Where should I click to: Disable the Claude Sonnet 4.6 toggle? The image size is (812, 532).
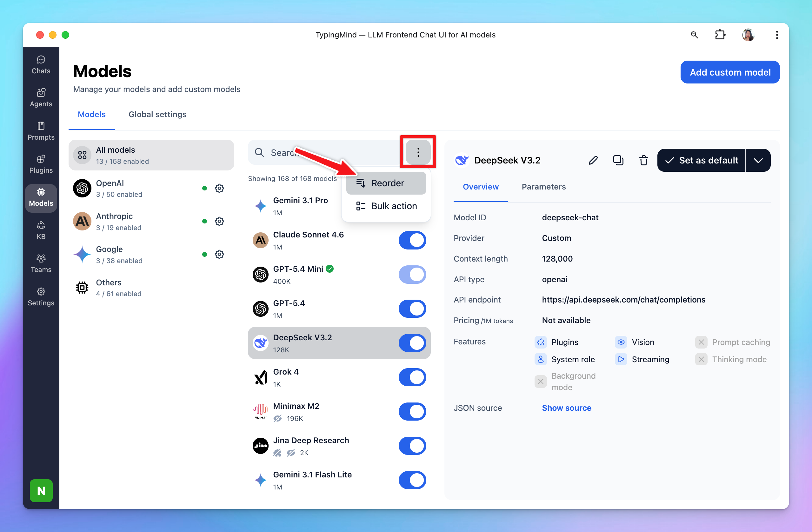click(x=412, y=240)
